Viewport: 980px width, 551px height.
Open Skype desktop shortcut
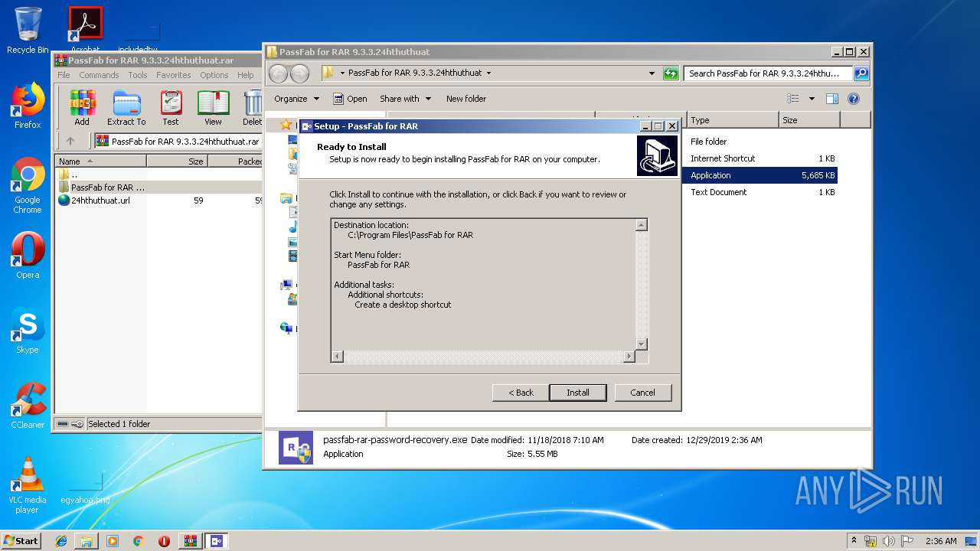(x=28, y=331)
